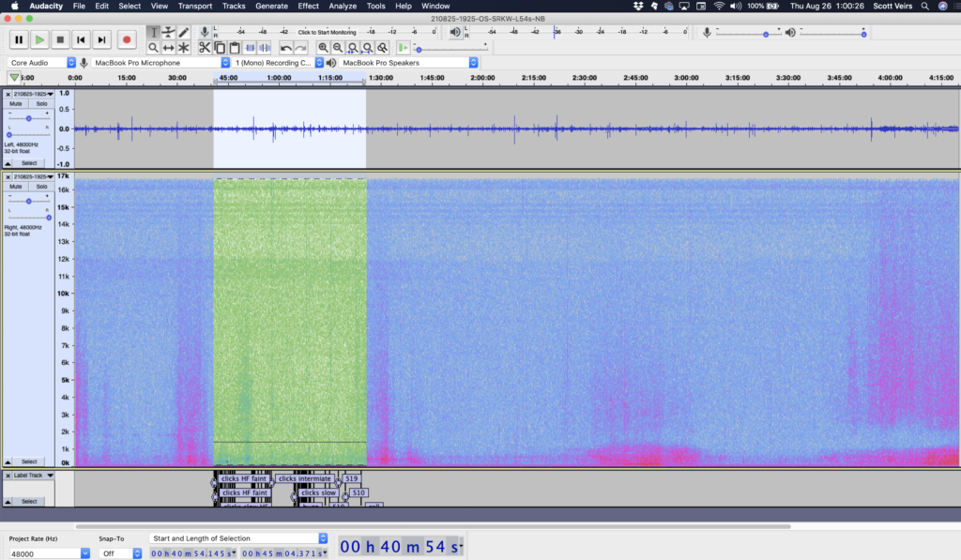Open the Project Rate 48000 dropdown
This screenshot has height=560, width=961.
click(x=49, y=553)
